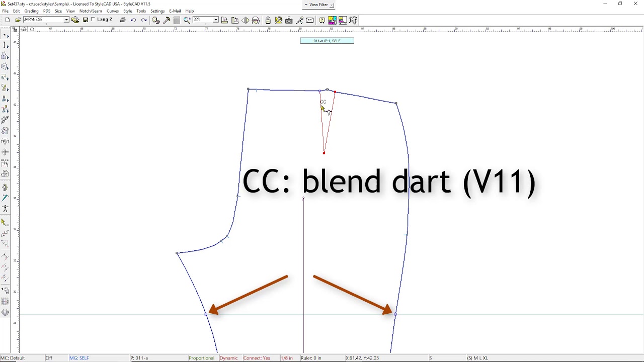
Task: Click the 011-a /P:1, SELF piece label
Action: pyautogui.click(x=327, y=41)
